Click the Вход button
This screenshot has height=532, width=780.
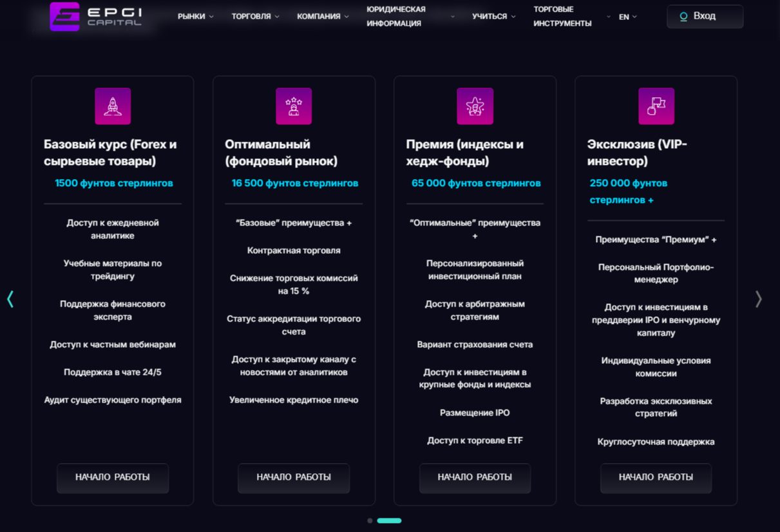705,16
